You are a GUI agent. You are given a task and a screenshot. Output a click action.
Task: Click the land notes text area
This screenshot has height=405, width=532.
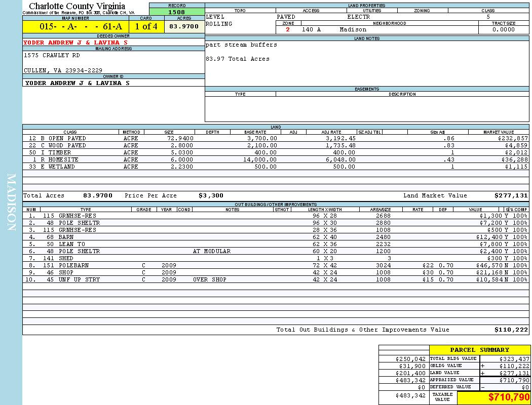366,63
